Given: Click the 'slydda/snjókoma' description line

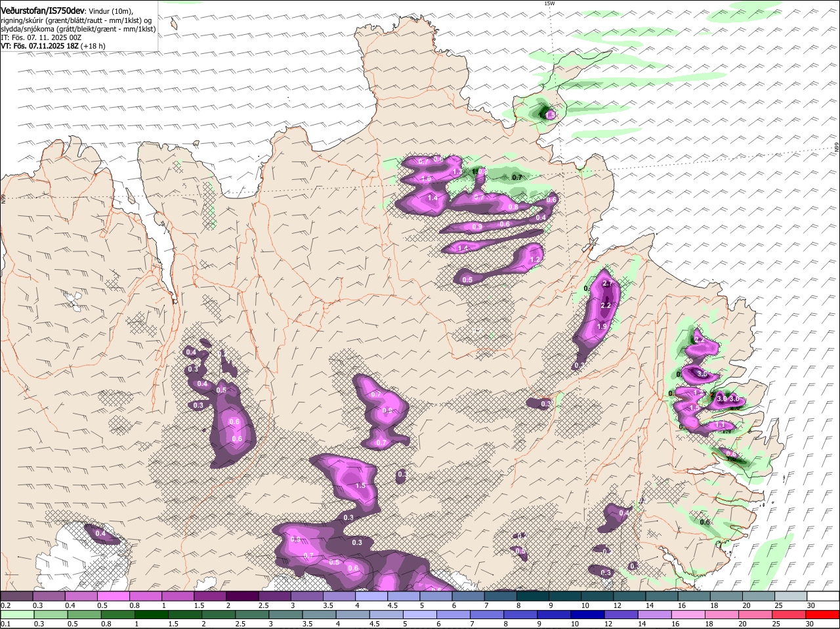Looking at the screenshot, I should click(78, 29).
